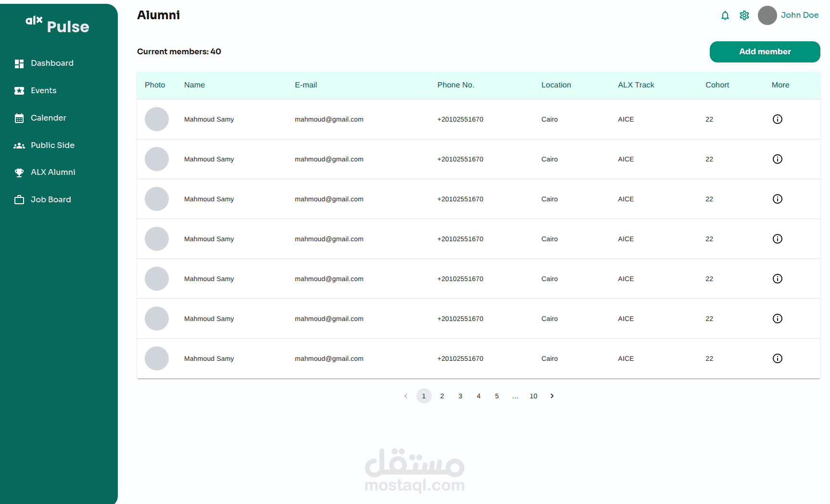This screenshot has height=504, width=830.
Task: Open the notifications bell icon
Action: tap(725, 15)
